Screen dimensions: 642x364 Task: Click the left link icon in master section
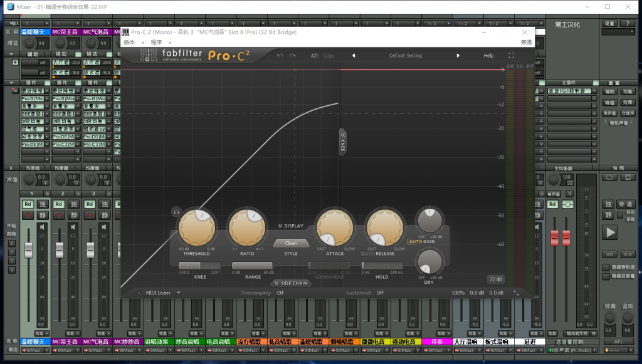[609, 254]
